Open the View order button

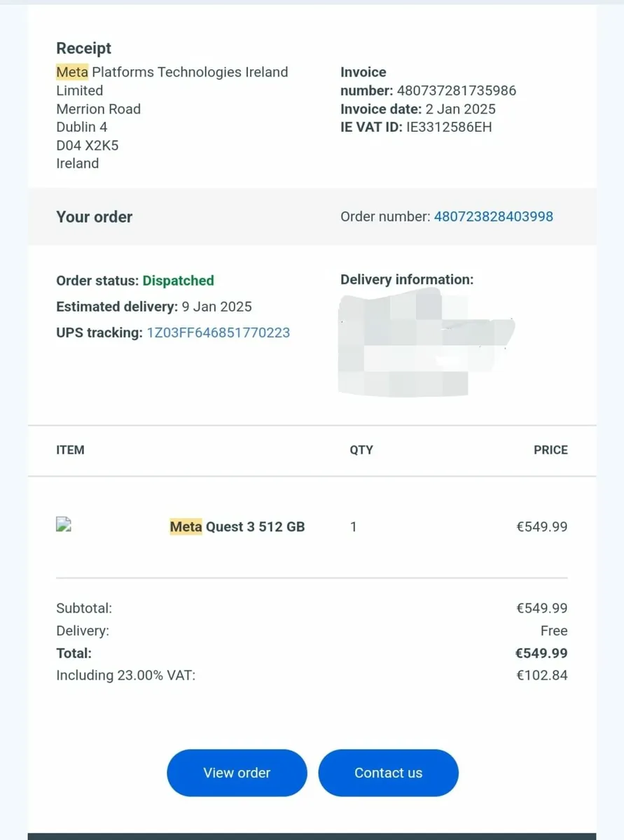pyautogui.click(x=237, y=773)
